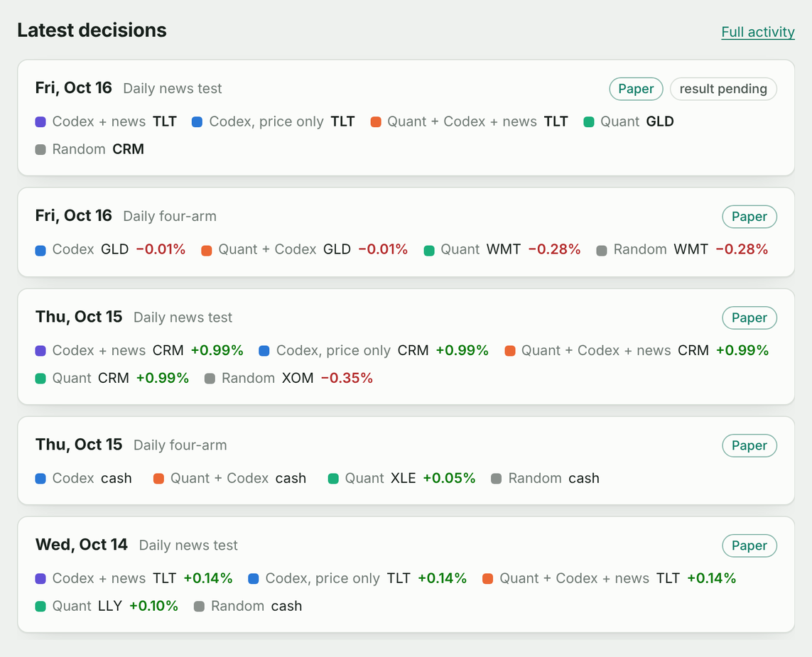
Task: Click the result pending badge
Action: click(723, 89)
